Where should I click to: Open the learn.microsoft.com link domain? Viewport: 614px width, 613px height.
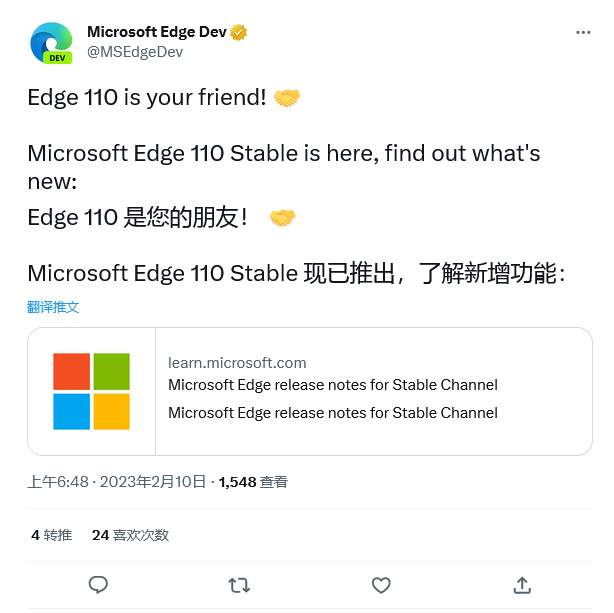237,363
